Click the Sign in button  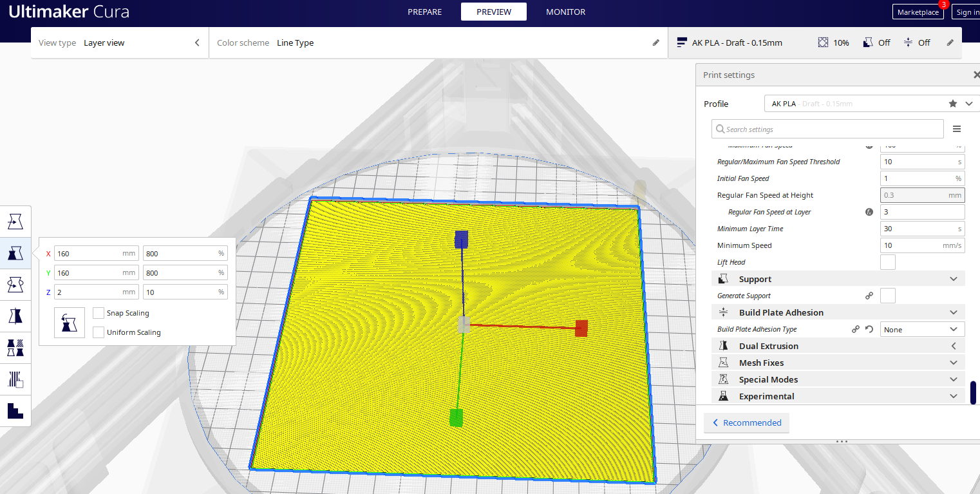coord(966,12)
